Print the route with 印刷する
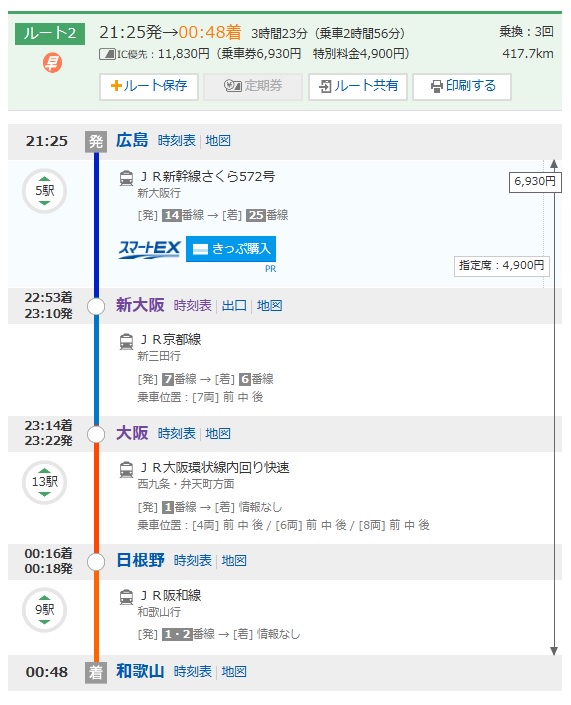Screen dimensions: 571x705 tap(462, 86)
